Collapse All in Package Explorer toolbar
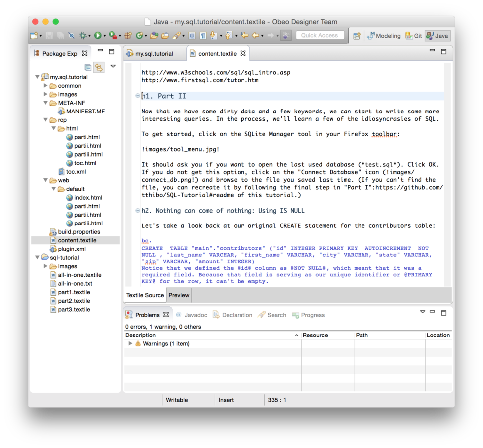 [x=88, y=67]
